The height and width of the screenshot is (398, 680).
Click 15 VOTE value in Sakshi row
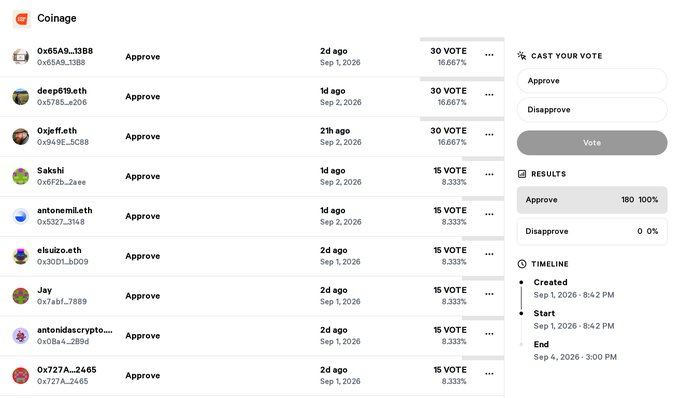click(450, 171)
